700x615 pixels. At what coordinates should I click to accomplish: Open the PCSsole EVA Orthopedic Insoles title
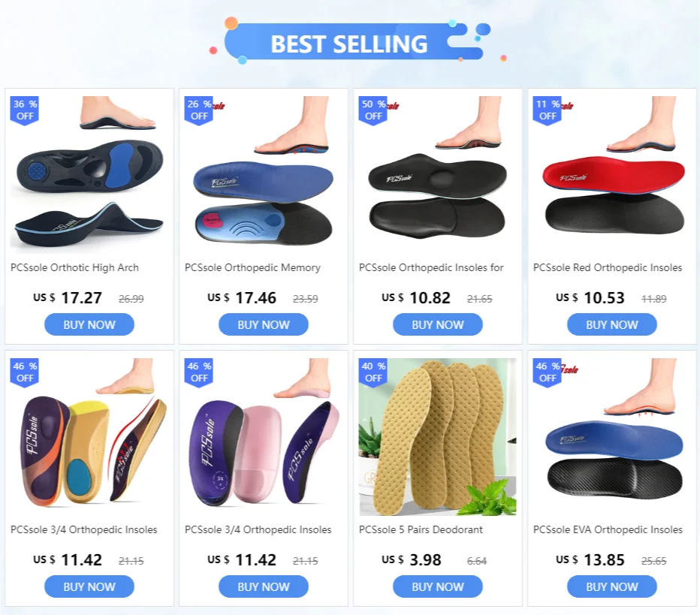tap(608, 529)
